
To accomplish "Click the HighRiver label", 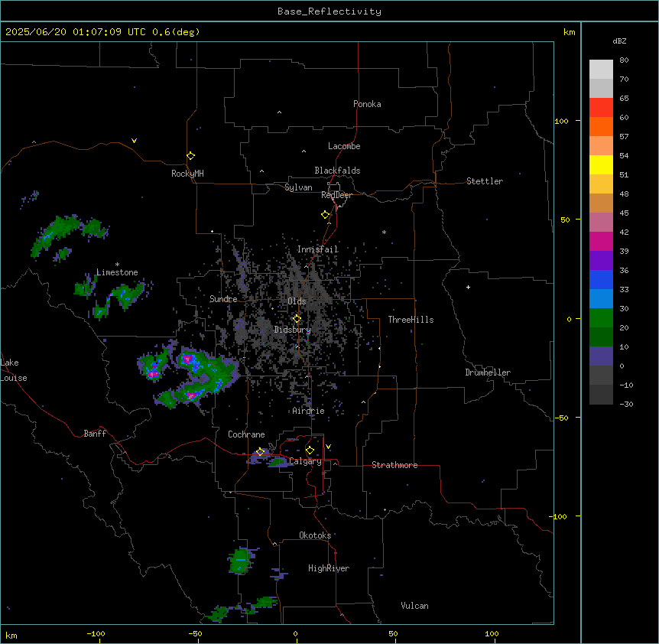I will click(x=329, y=568).
